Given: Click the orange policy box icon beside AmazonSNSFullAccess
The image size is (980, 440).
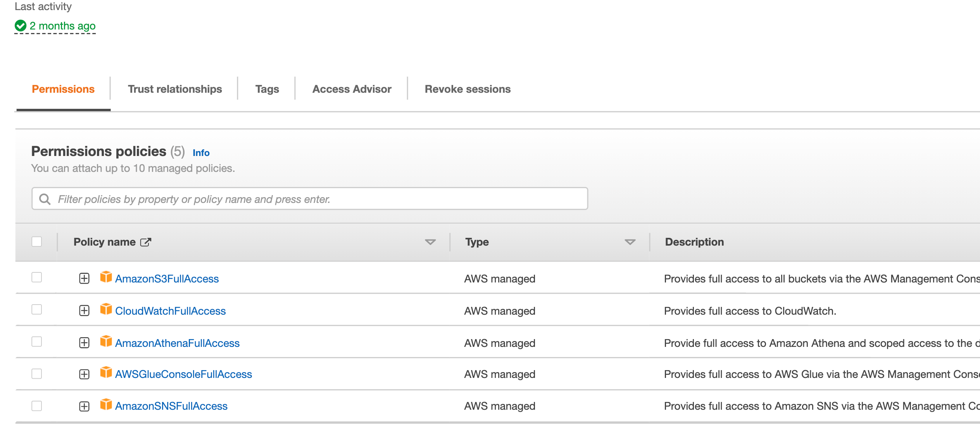Looking at the screenshot, I should tap(106, 404).
